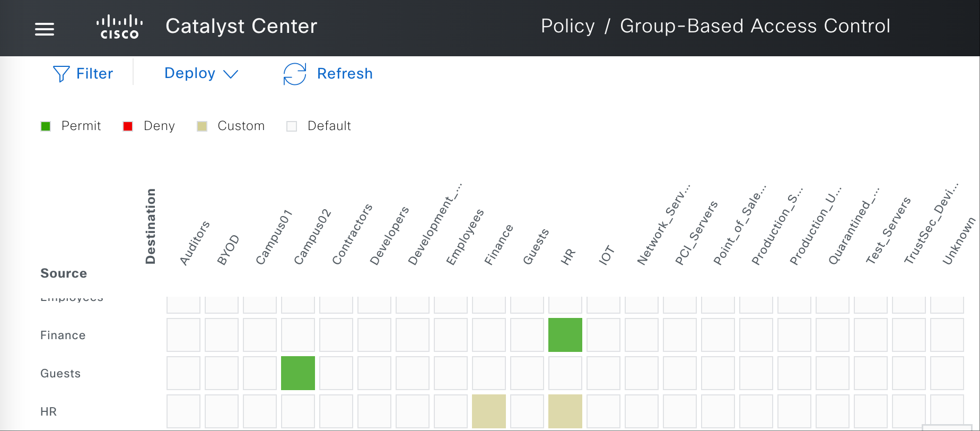Click the Refresh circular arrows icon
980x431 pixels.
(x=295, y=74)
